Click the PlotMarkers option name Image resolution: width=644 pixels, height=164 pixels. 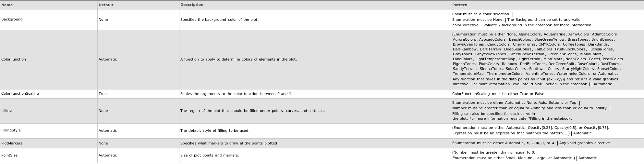click(x=12, y=143)
